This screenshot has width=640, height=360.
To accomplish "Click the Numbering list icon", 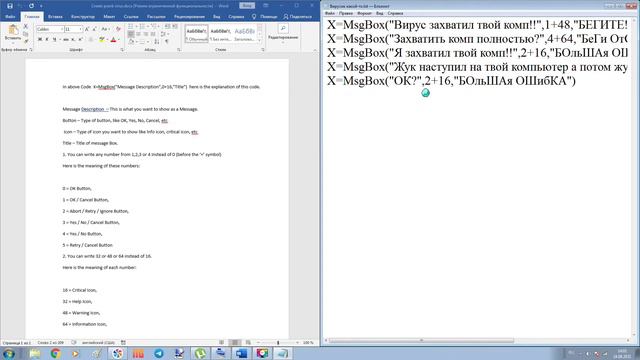I will click(x=142, y=26).
